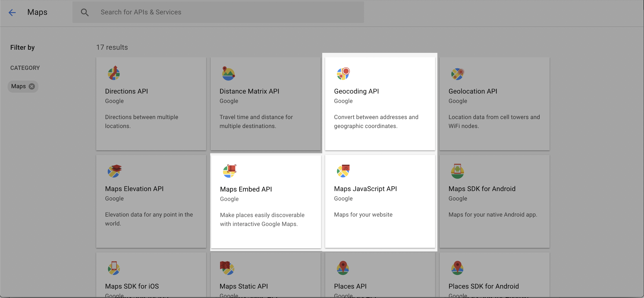Click 'Location data from cell towers' description
The width and height of the screenshot is (644, 298).
[494, 121]
